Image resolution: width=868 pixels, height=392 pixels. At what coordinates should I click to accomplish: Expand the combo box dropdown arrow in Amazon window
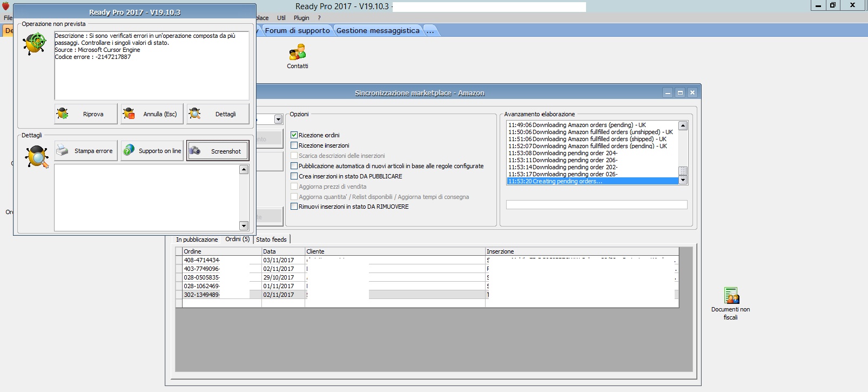279,119
